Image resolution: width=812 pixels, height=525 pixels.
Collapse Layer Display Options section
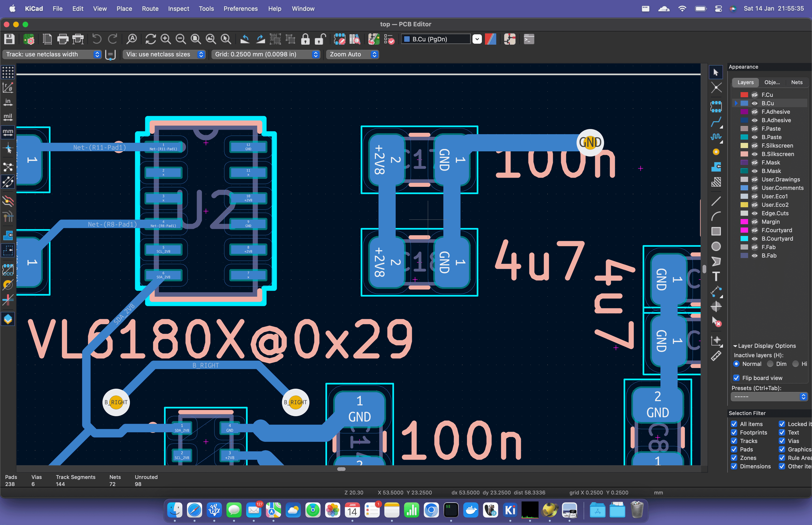[x=735, y=346]
